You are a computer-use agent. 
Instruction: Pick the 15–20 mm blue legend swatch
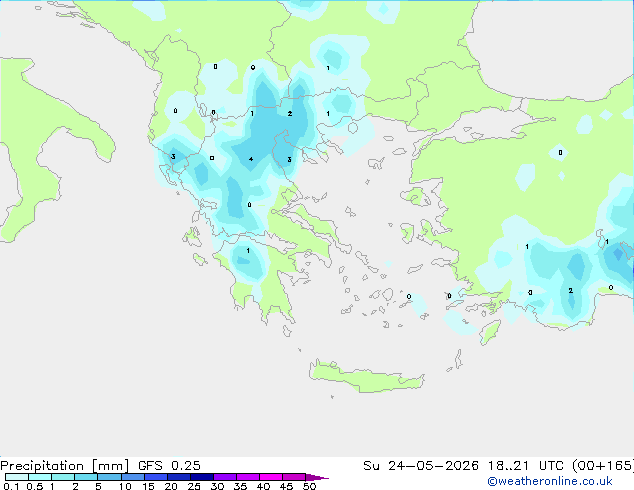point(156,477)
